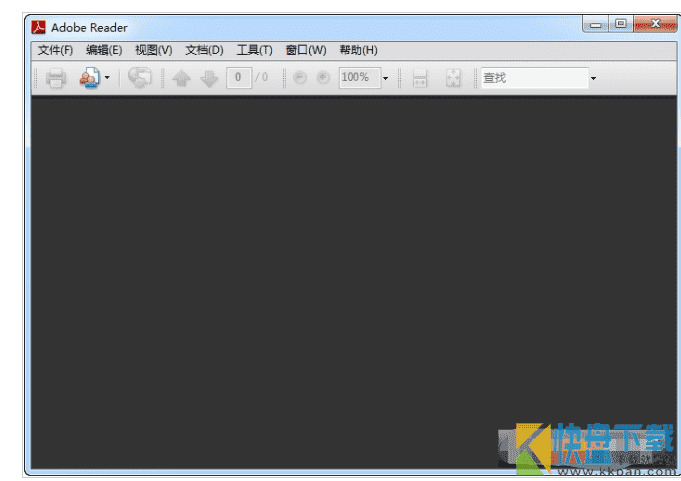Open the 窗口(W) menu

click(306, 50)
